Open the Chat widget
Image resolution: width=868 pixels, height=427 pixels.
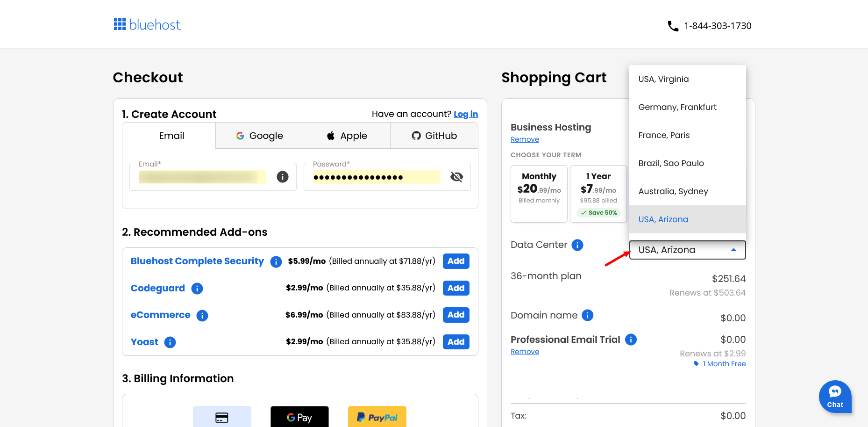835,397
